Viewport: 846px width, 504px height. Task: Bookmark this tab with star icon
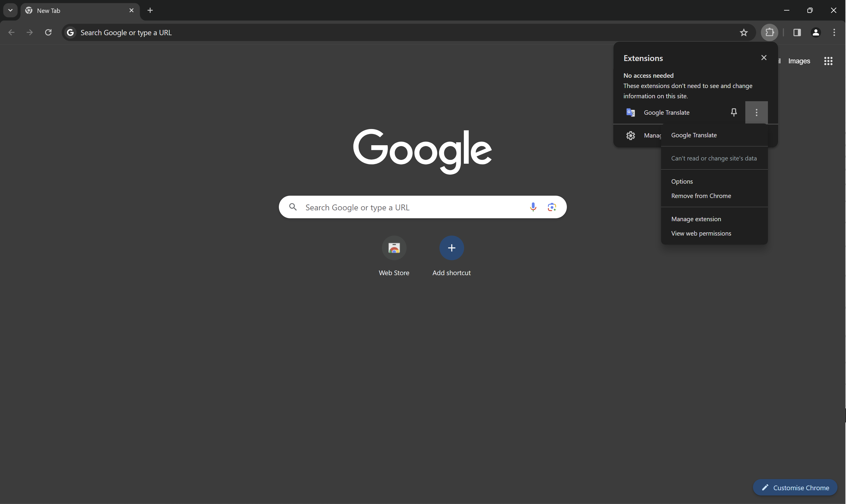tap(744, 33)
